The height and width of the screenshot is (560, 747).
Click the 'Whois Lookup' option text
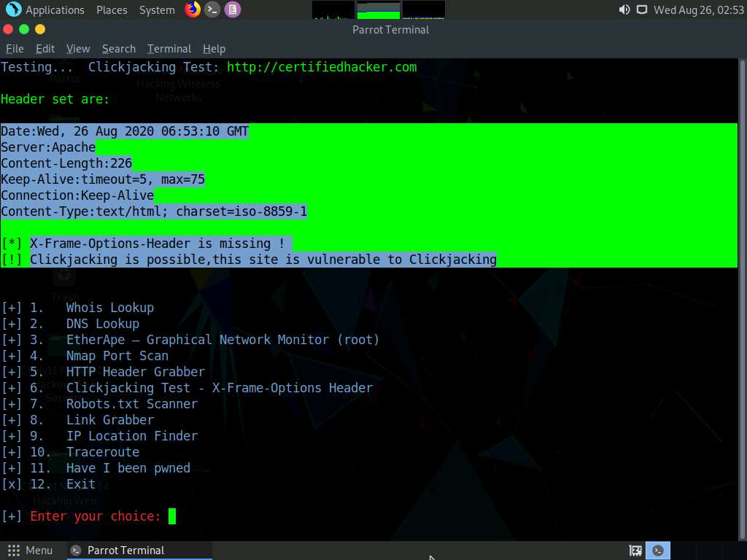tap(110, 308)
